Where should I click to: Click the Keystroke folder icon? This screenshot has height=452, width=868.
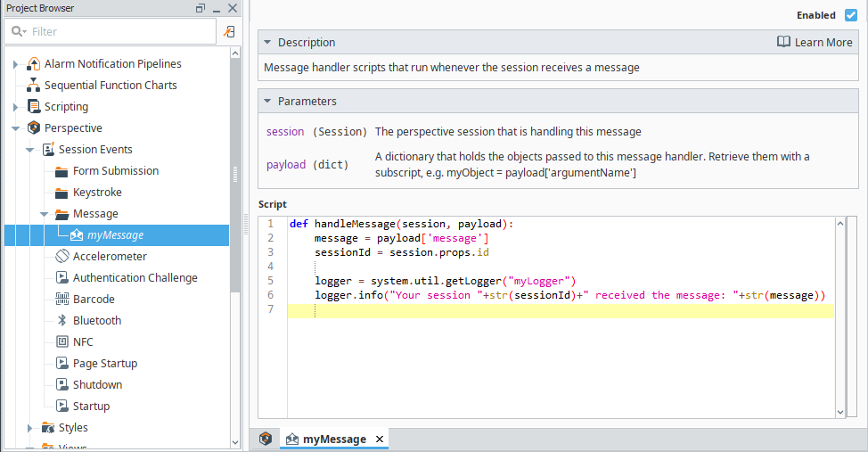tap(62, 193)
